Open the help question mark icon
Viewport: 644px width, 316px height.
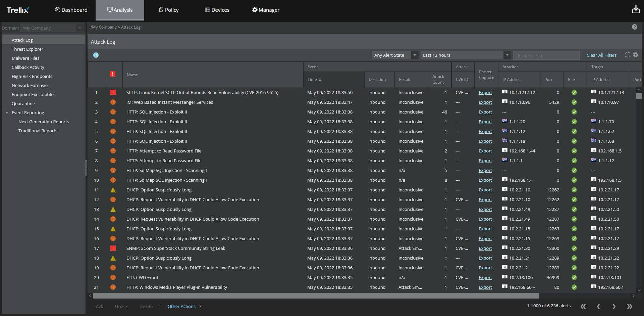pyautogui.click(x=634, y=27)
